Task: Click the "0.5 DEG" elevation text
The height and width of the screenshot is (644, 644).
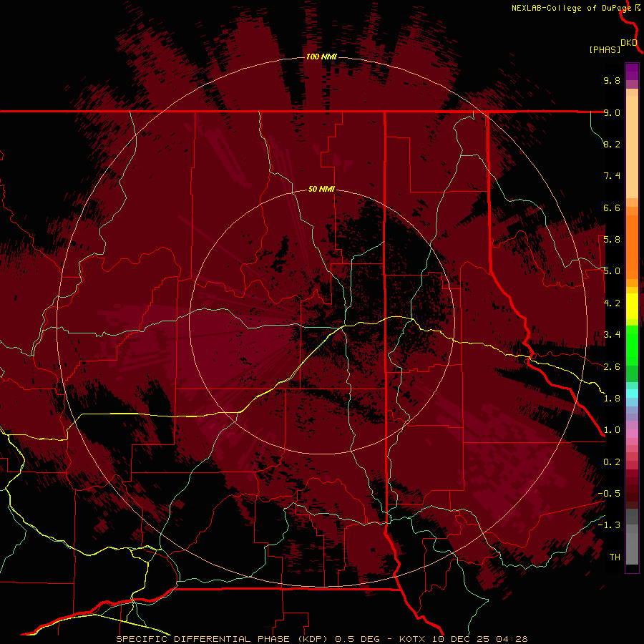Action: click(x=357, y=639)
